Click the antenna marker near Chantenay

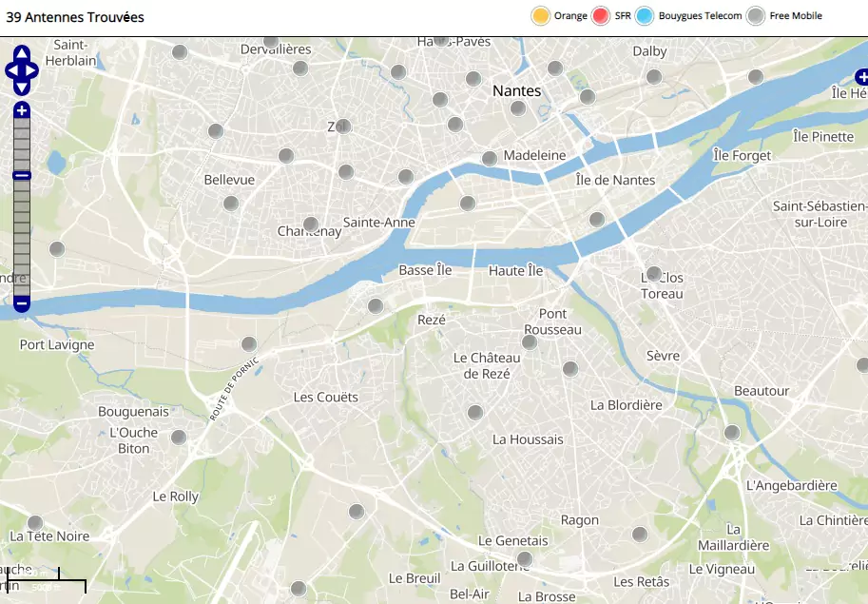311,224
